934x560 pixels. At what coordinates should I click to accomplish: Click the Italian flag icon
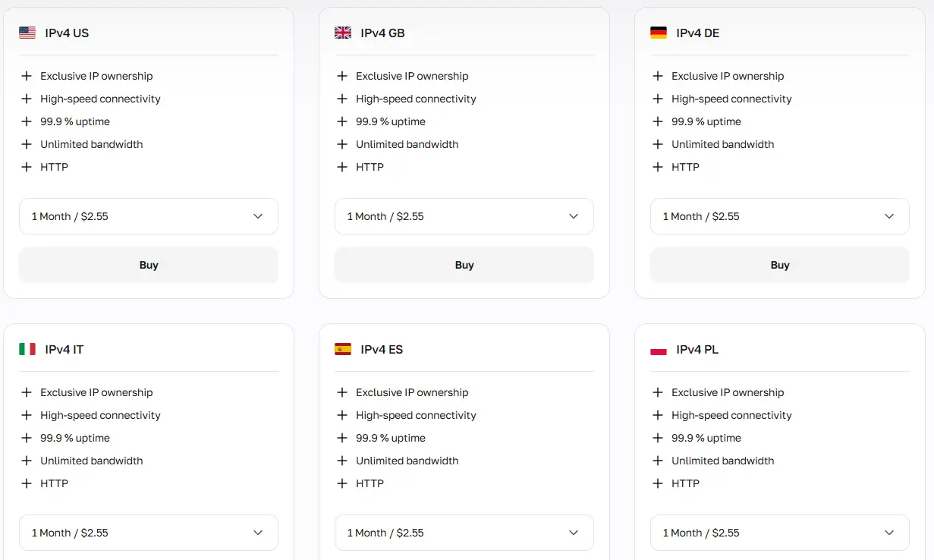[x=27, y=349]
